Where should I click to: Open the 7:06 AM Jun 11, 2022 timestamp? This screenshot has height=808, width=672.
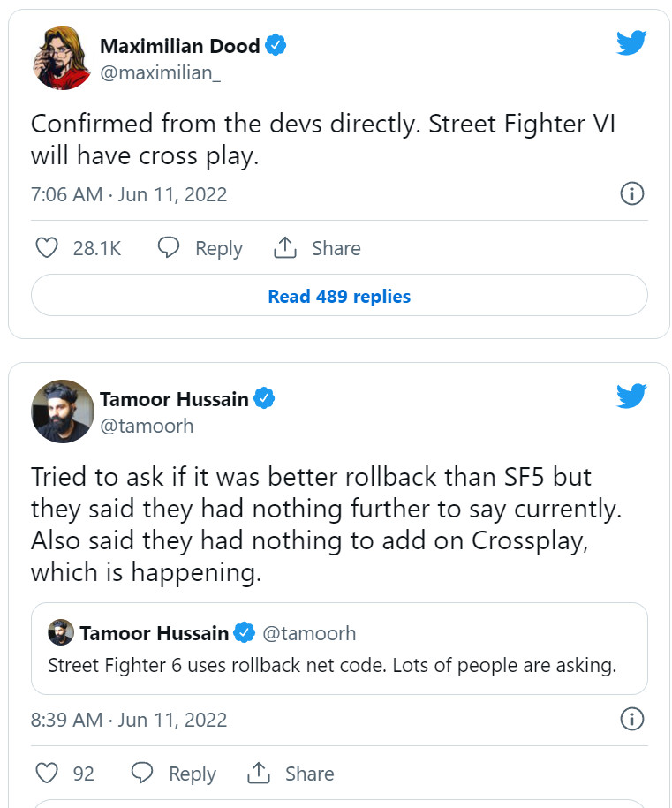tap(129, 194)
